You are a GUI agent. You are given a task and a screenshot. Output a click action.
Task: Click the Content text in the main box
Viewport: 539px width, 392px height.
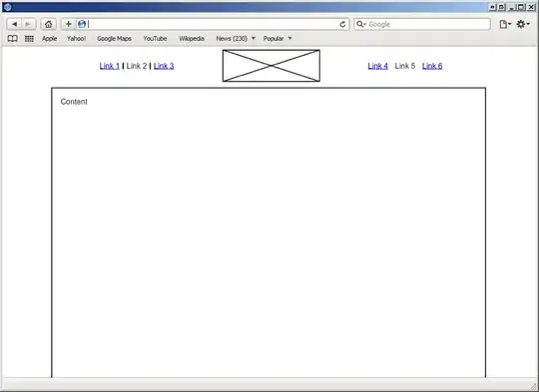pos(74,102)
